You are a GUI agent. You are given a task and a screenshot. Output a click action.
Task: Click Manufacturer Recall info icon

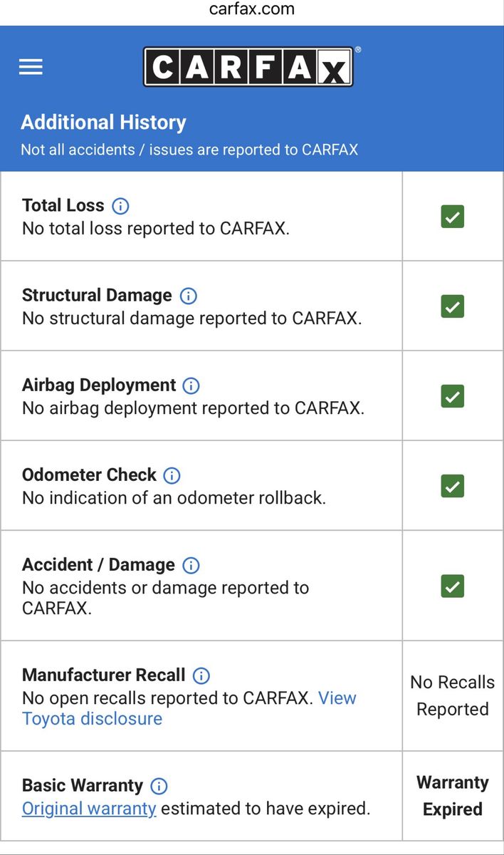[201, 675]
